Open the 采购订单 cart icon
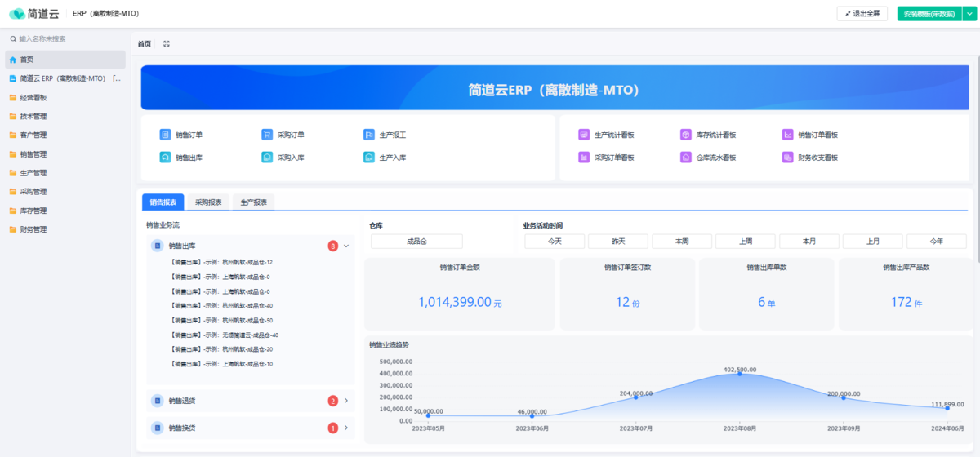The image size is (980, 457). (267, 135)
